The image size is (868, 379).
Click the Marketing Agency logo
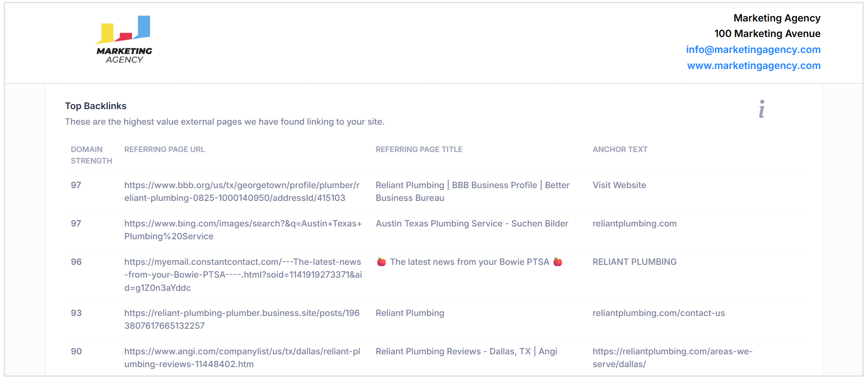pos(124,40)
